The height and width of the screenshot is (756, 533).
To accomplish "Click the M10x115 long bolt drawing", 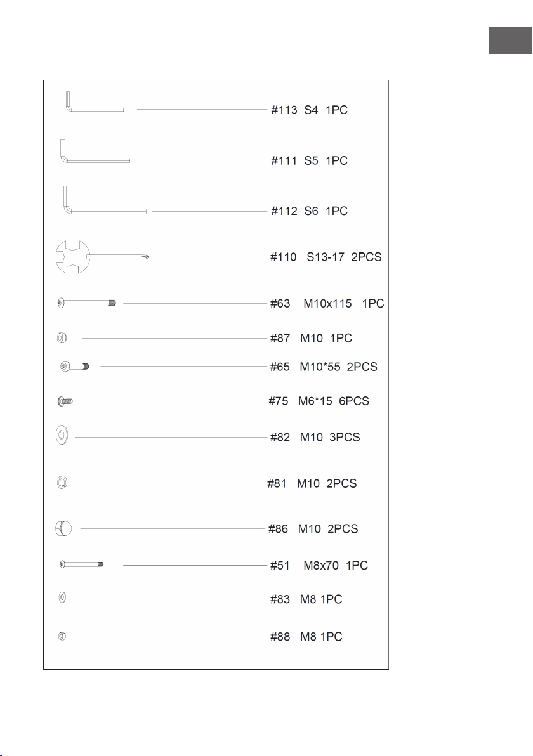I will 87,303.
